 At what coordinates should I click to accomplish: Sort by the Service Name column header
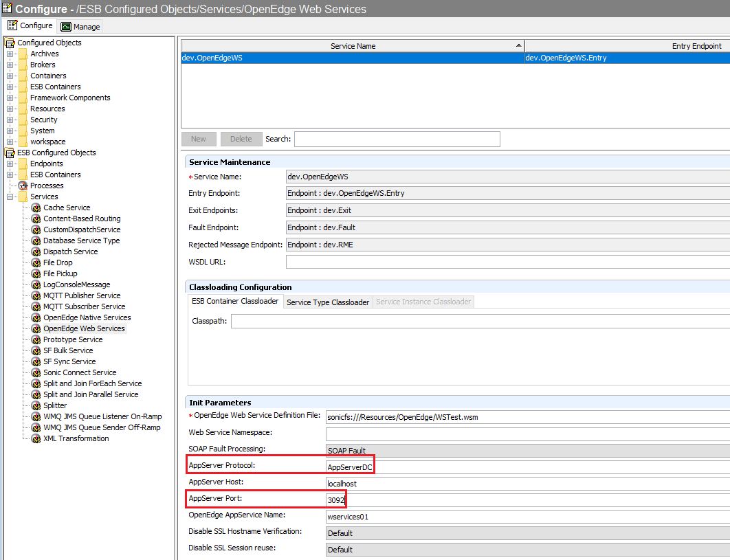[353, 46]
